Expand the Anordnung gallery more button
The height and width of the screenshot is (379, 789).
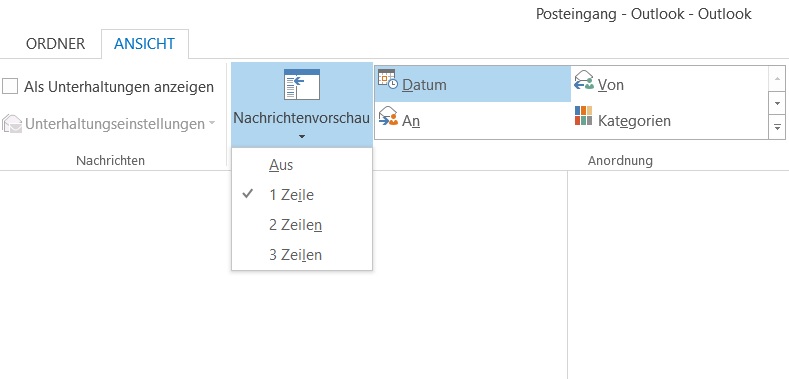click(777, 128)
